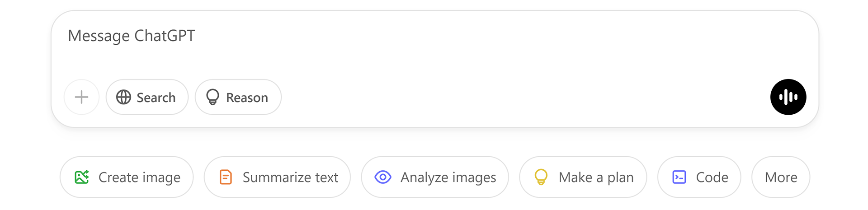Click the eye icon for Analyze images
Image resolution: width=868 pixels, height=210 pixels.
pos(383,177)
